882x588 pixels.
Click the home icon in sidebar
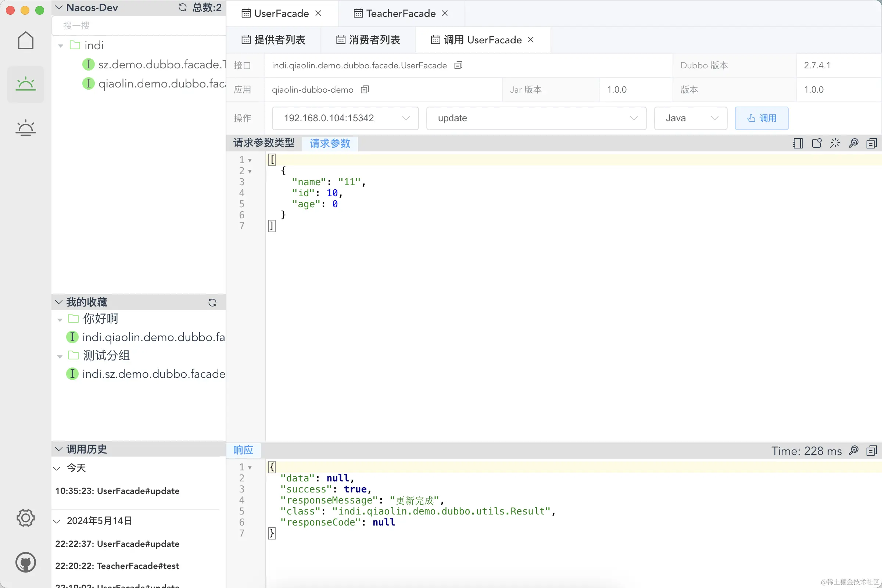click(25, 40)
